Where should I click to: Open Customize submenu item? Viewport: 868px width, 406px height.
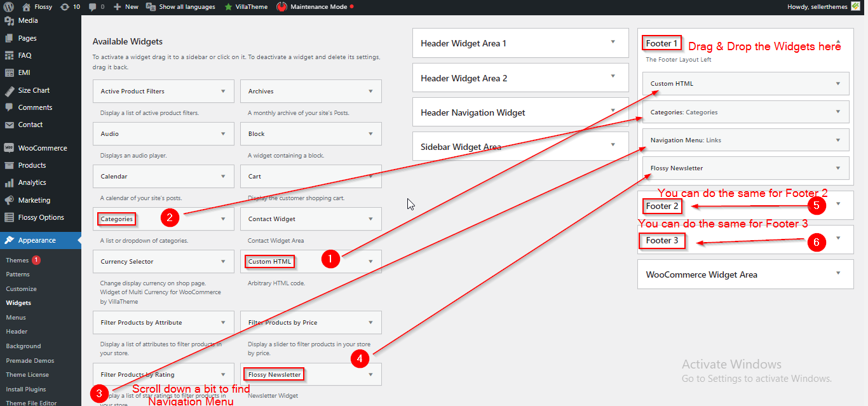(21, 289)
